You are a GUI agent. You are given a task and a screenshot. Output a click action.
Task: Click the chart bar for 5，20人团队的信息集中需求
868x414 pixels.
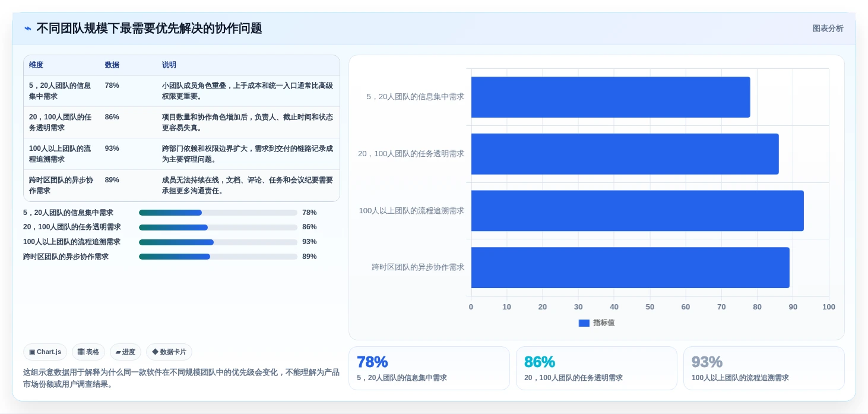[x=610, y=97]
